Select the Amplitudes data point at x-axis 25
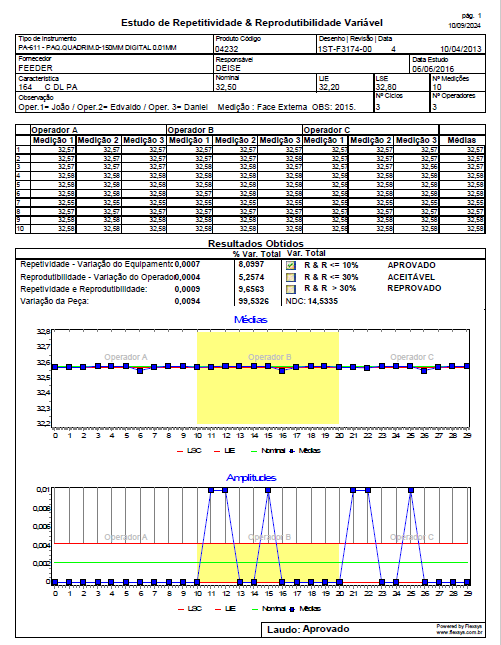 pyautogui.click(x=411, y=490)
